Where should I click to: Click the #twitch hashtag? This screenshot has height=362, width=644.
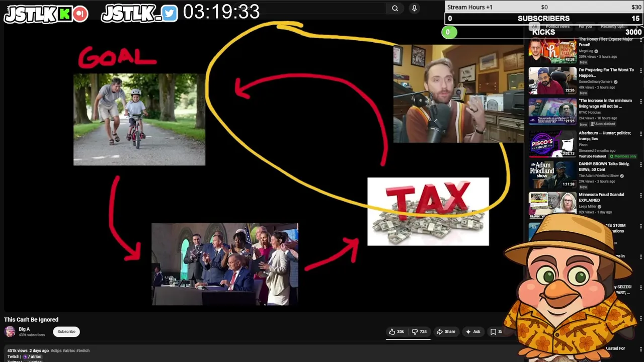(x=83, y=350)
